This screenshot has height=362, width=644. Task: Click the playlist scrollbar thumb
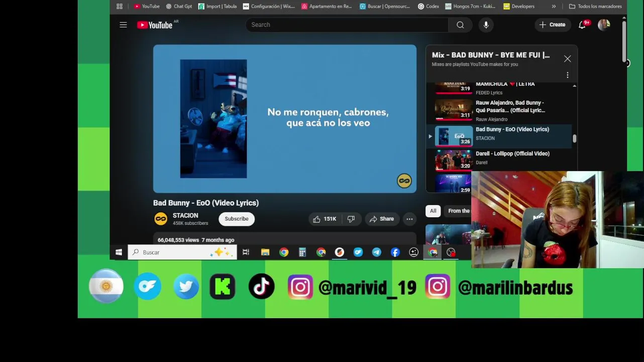[574, 139]
